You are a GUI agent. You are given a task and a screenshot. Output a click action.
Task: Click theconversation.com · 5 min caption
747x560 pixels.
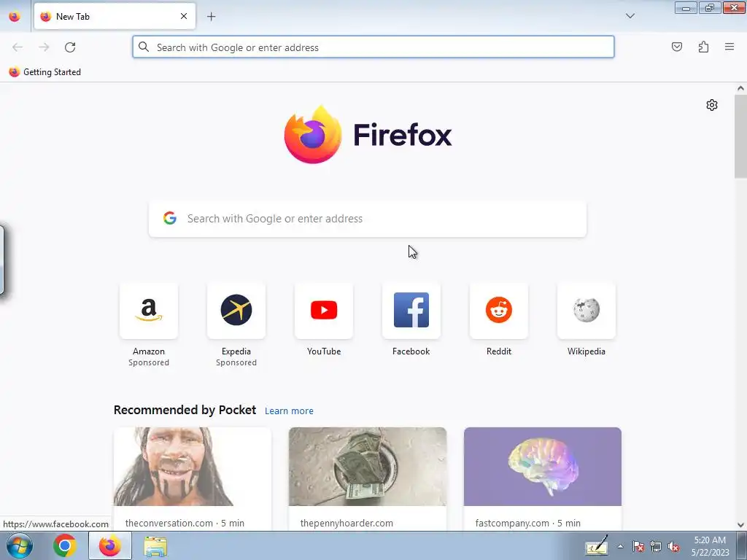click(185, 523)
